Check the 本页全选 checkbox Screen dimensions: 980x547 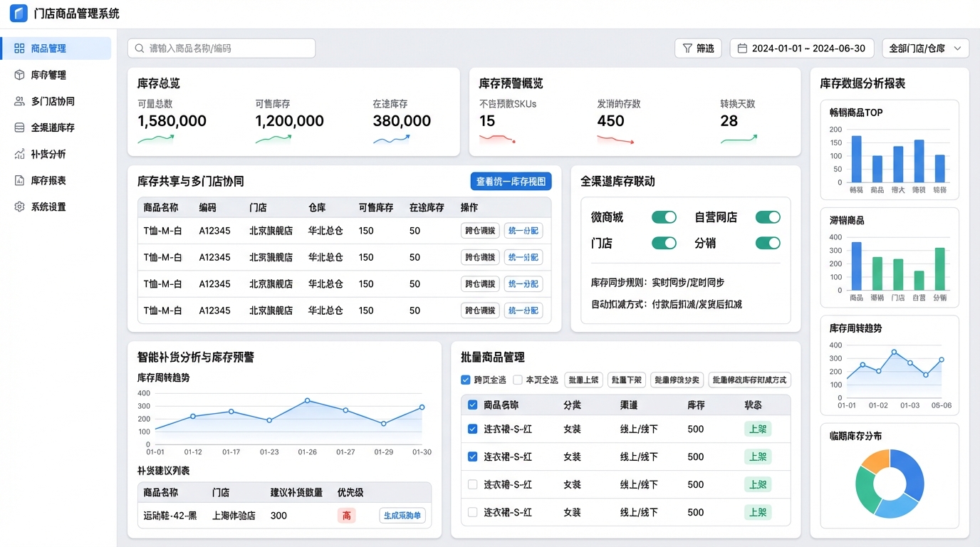[x=518, y=380]
